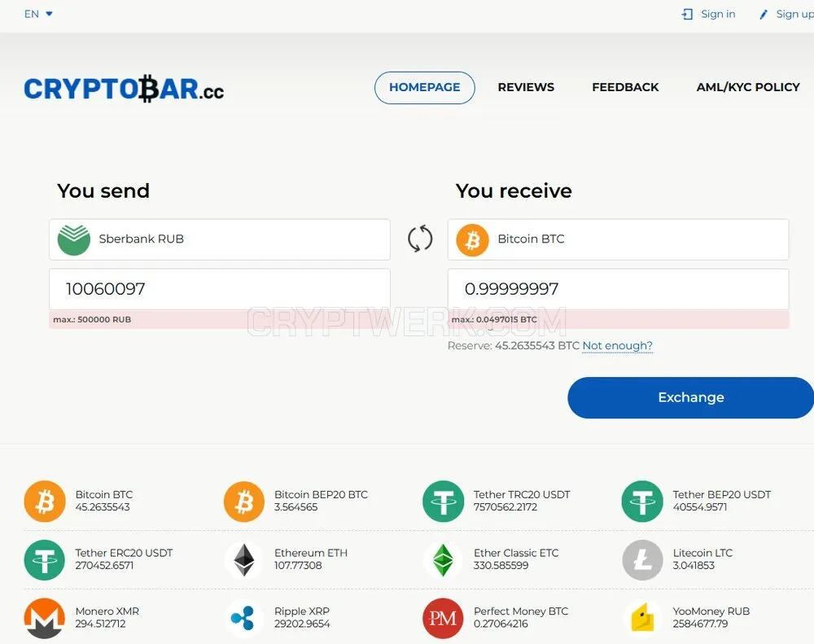814x644 pixels.
Task: Open the Bitcoin BTC receive currency selector
Action: tap(619, 239)
